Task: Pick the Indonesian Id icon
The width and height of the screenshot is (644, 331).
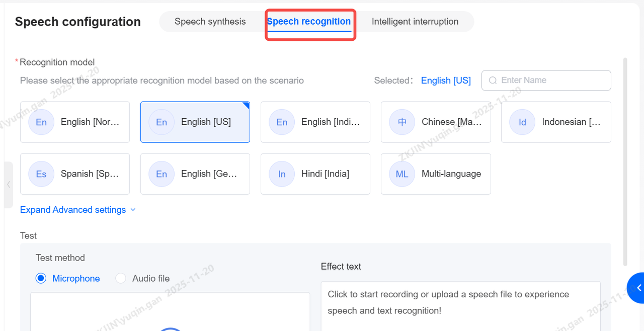Action: (522, 122)
